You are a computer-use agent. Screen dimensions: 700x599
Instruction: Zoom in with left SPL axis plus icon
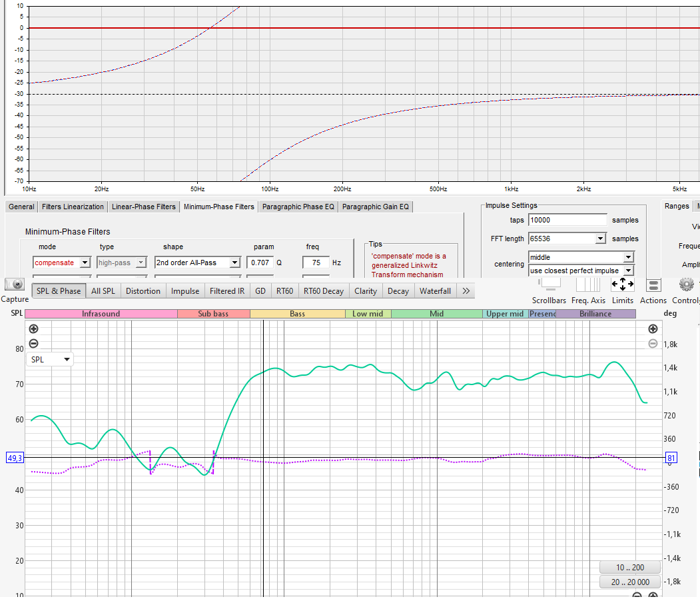(33, 328)
